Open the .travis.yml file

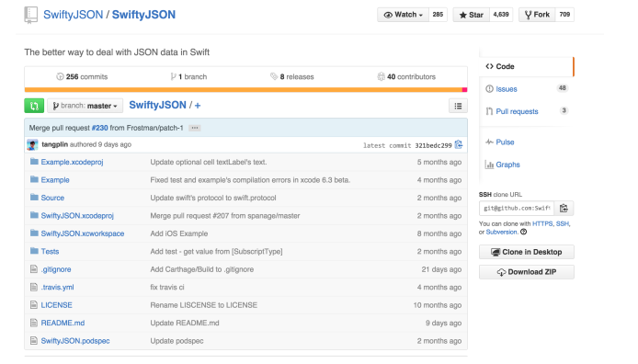57,287
